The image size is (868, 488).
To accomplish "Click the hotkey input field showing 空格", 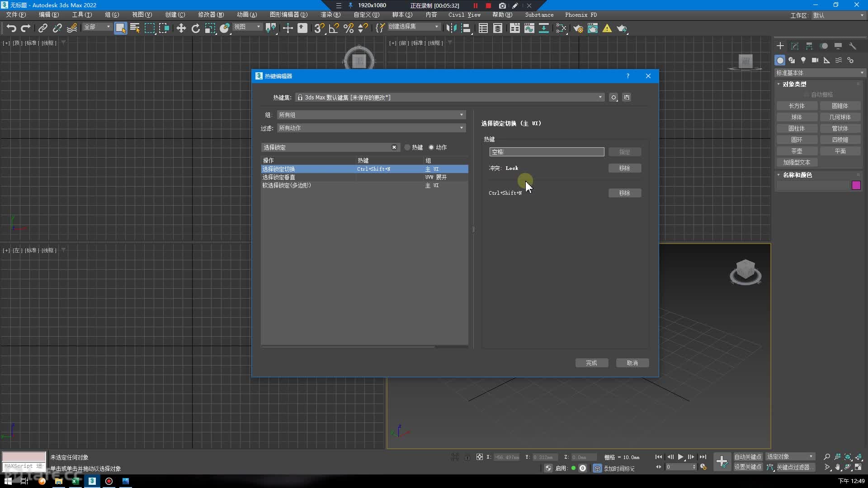I will click(x=547, y=152).
